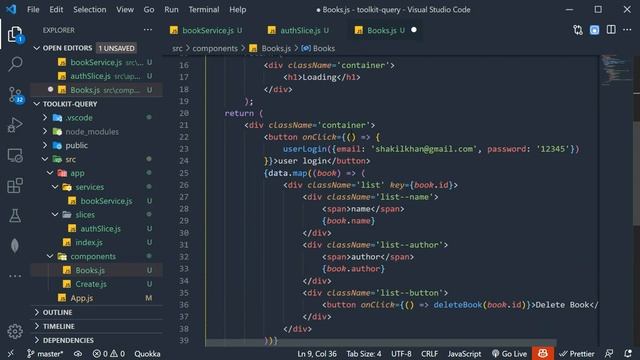Open Explorer views and more actions

coord(148,30)
